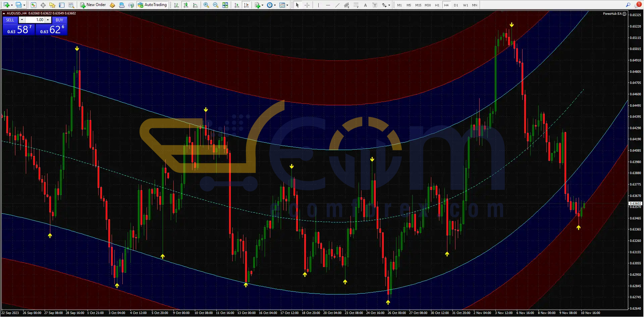Screen dimensions: 644x317
Task: Switch to the H1 timeframe
Action: (x=437, y=5)
